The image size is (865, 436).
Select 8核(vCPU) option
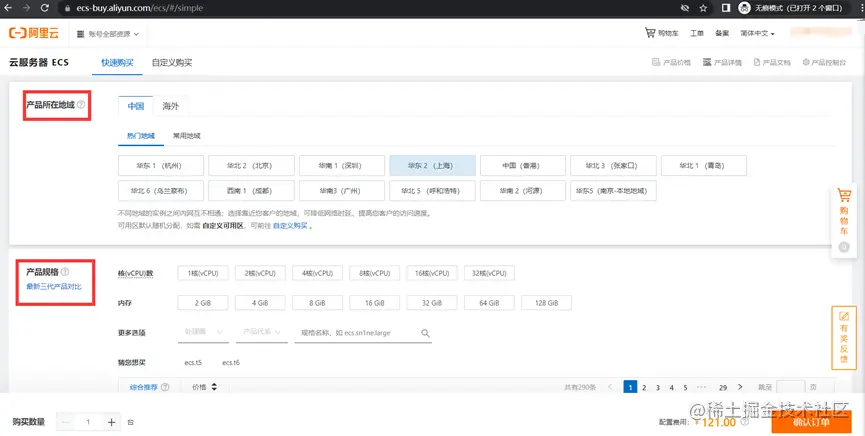(x=375, y=273)
